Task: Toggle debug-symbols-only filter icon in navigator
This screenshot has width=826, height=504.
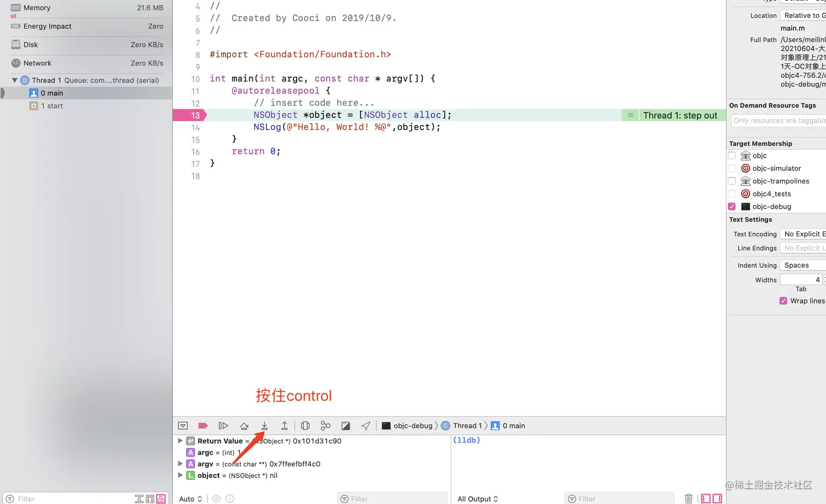Action: click(150, 499)
